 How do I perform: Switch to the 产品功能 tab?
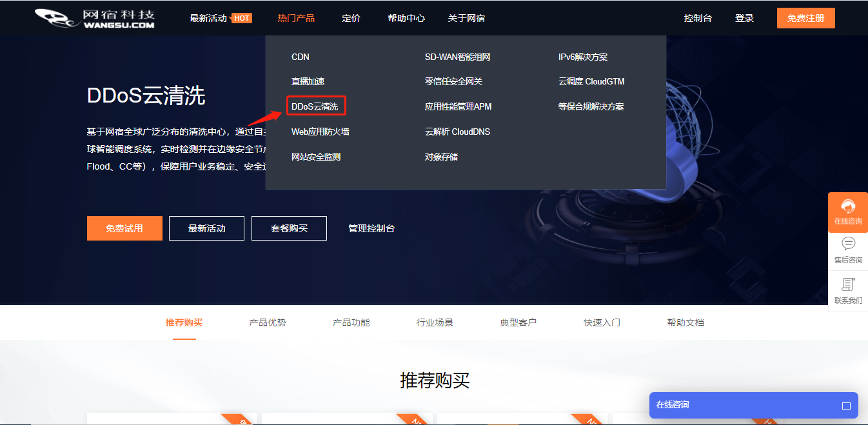tap(351, 322)
